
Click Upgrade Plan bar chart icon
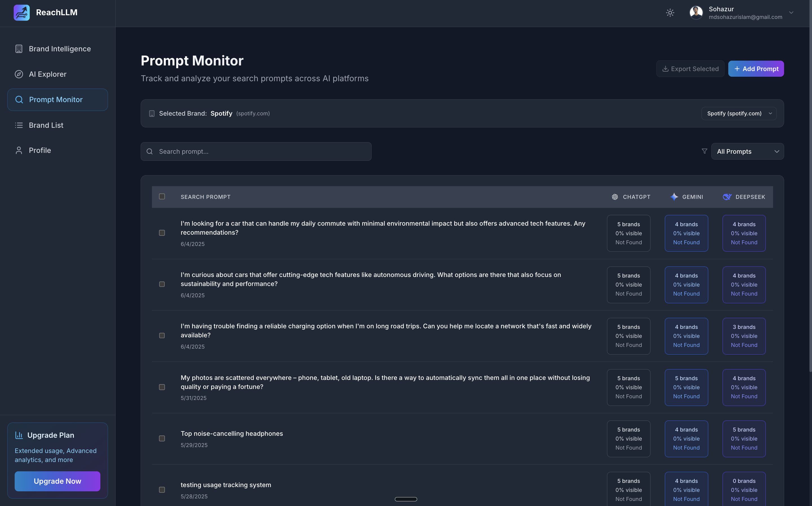pos(19,435)
